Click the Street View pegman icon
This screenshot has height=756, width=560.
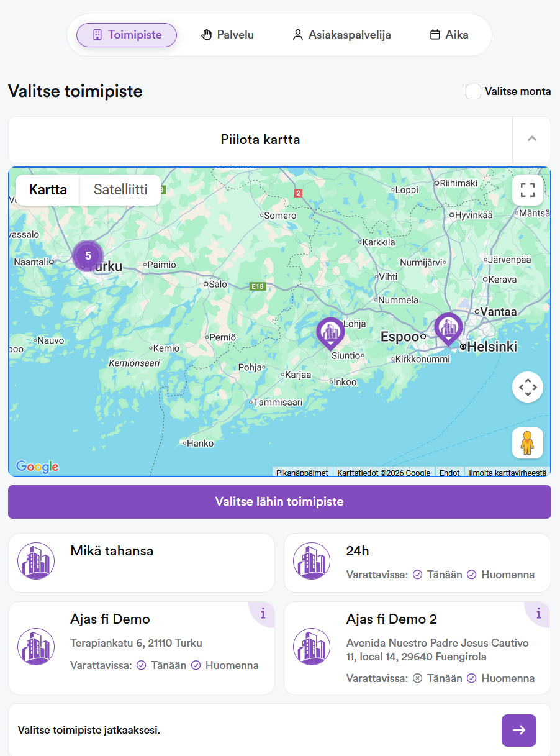pyautogui.click(x=528, y=443)
